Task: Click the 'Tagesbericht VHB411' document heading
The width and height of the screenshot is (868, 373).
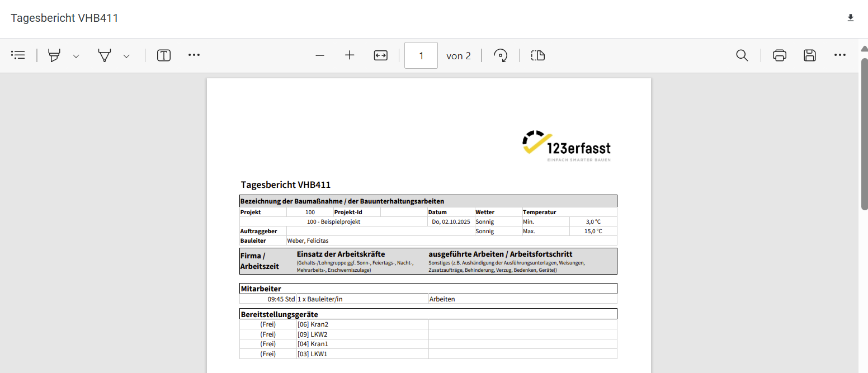Action: click(286, 185)
